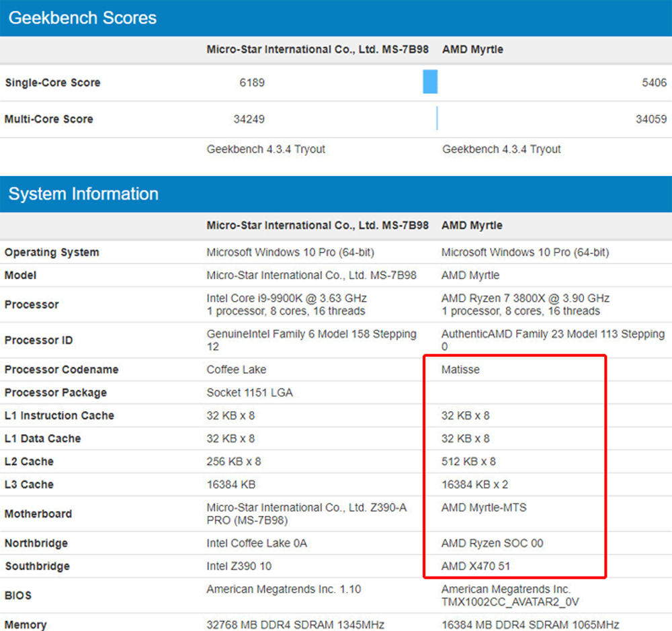The width and height of the screenshot is (672, 631).
Task: Click the 32768 MB DDR4 memory value
Action: pos(295,625)
